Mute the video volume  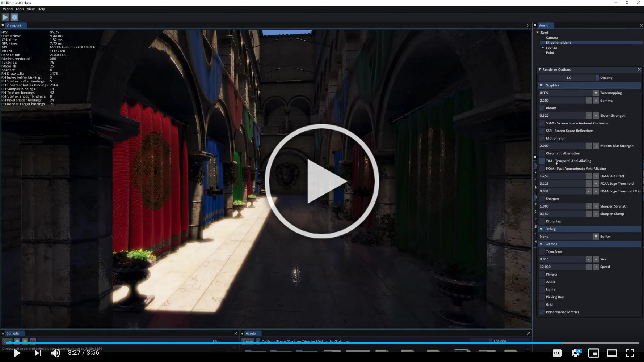55,353
